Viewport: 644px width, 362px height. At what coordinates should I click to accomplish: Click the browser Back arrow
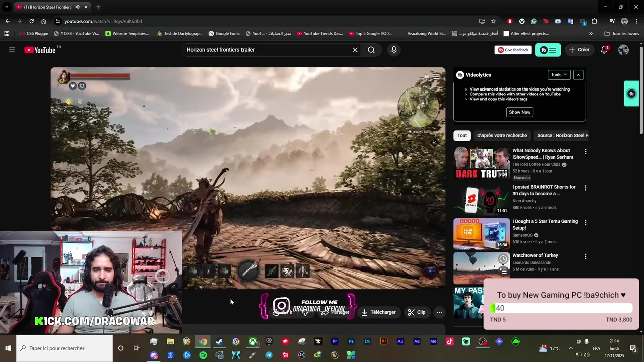(x=7, y=21)
